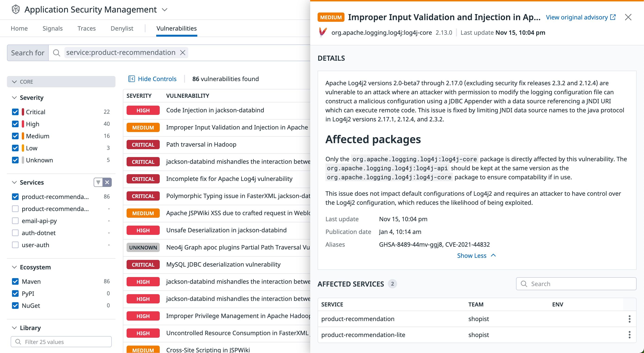This screenshot has width=644, height=353.
Task: Open the Services filter icon
Action: (x=98, y=182)
